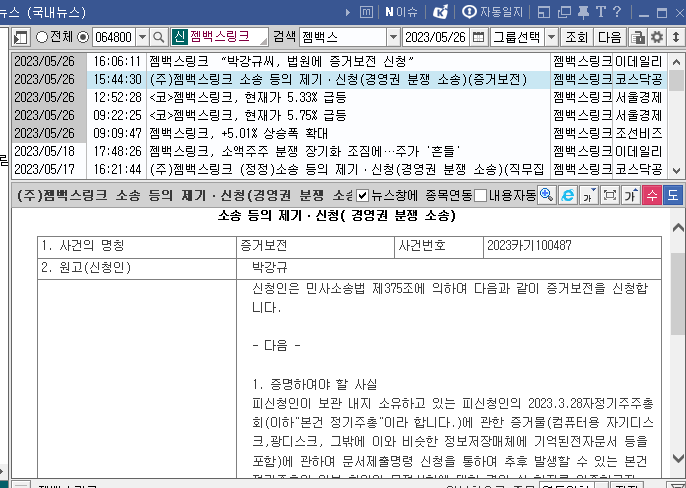Click the applicant name 박강규

coord(270,267)
